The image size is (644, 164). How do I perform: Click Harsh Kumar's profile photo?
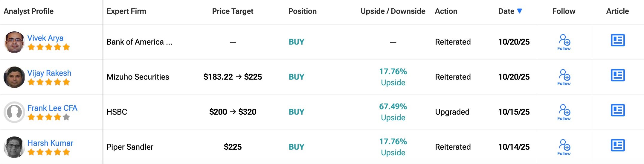coord(14,147)
